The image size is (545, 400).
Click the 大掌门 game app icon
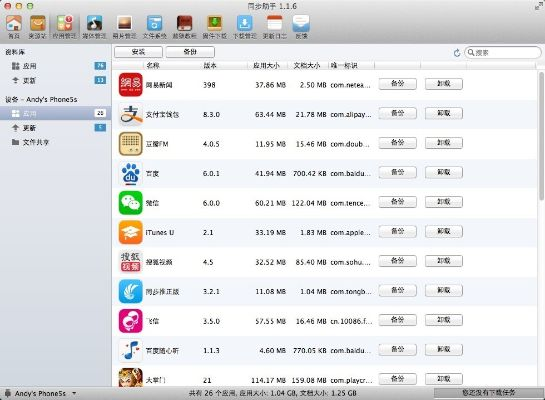pos(130,377)
